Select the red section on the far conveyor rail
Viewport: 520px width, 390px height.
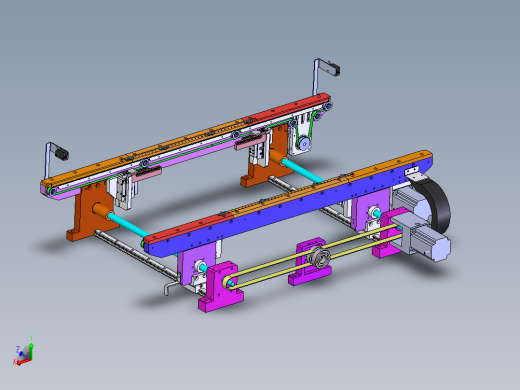(x=287, y=108)
